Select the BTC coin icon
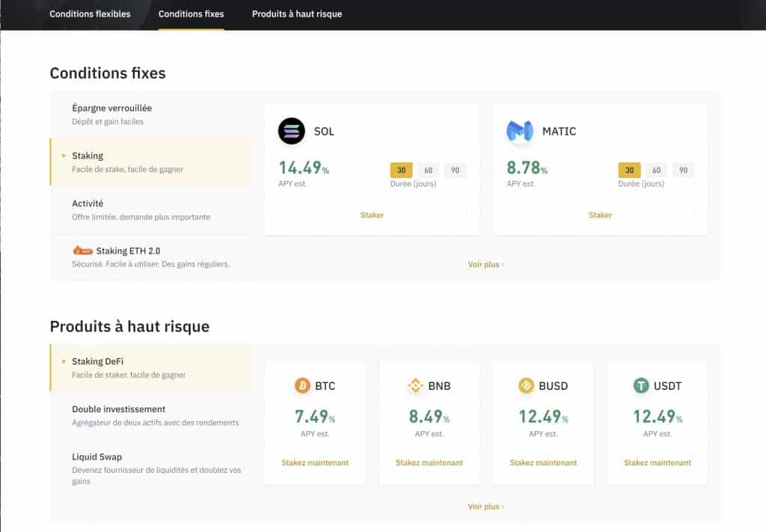The image size is (766, 532). pyautogui.click(x=301, y=386)
